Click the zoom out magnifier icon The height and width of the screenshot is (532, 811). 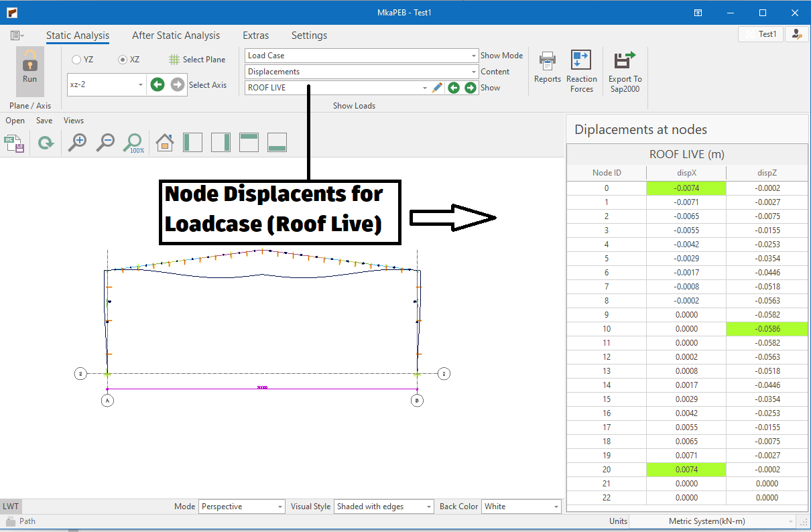coord(106,143)
